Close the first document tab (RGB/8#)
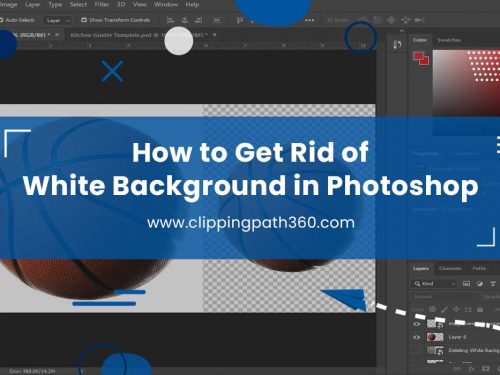Viewport: 500px width, 375px height. point(57,35)
